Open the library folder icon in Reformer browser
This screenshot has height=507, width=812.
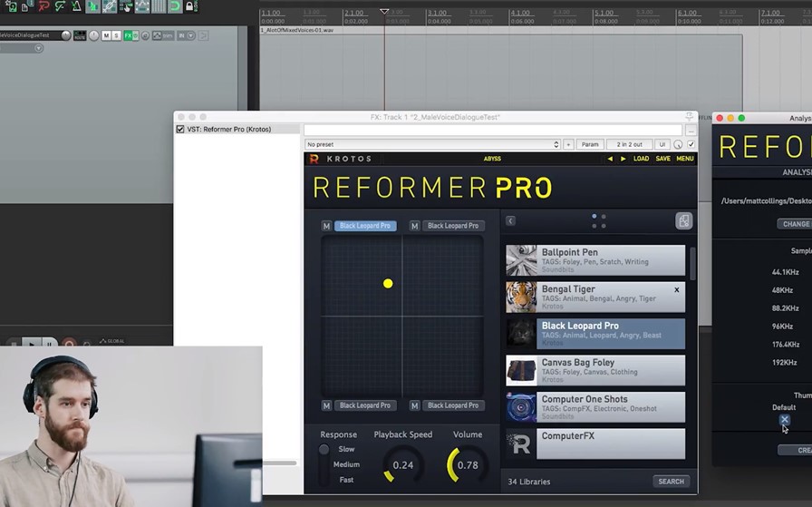pos(683,220)
